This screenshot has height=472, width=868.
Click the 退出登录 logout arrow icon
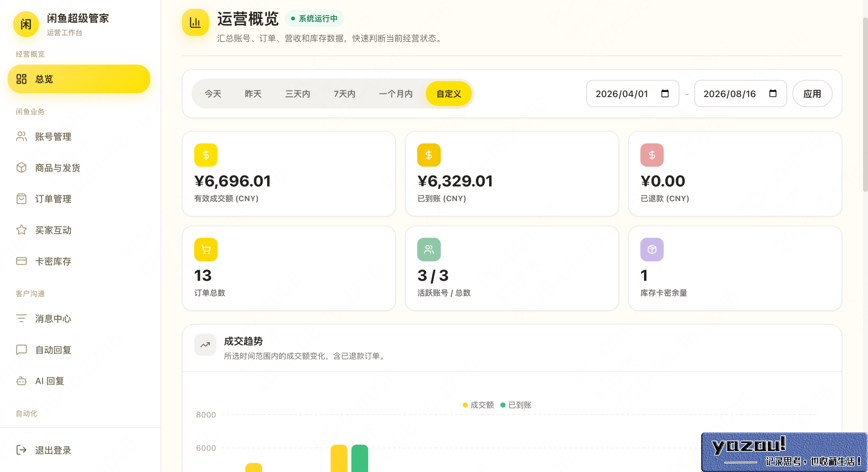pos(21,450)
